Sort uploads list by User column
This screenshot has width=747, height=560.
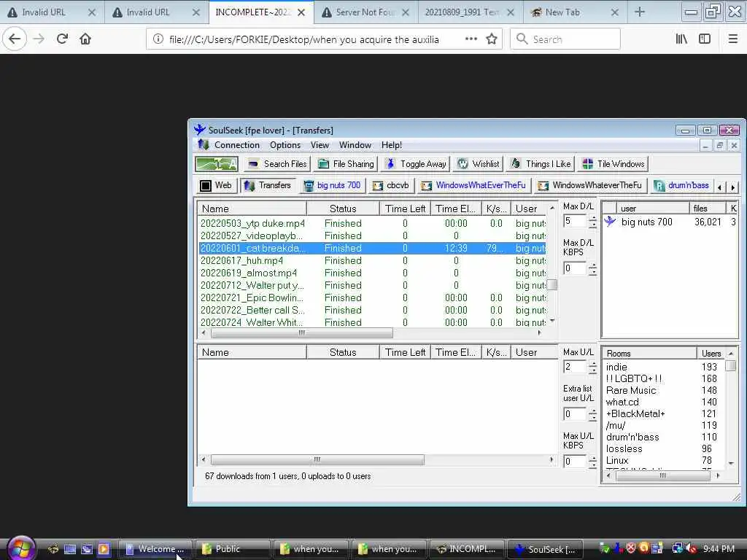tap(533, 352)
